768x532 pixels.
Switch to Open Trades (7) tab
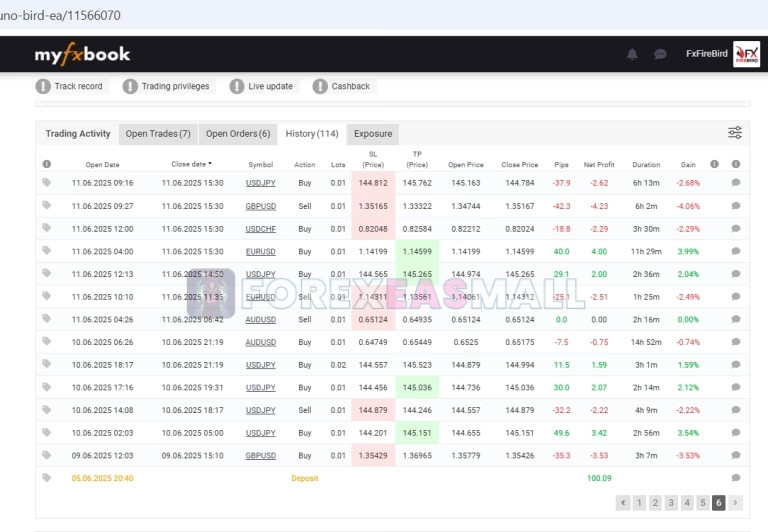coord(157,134)
